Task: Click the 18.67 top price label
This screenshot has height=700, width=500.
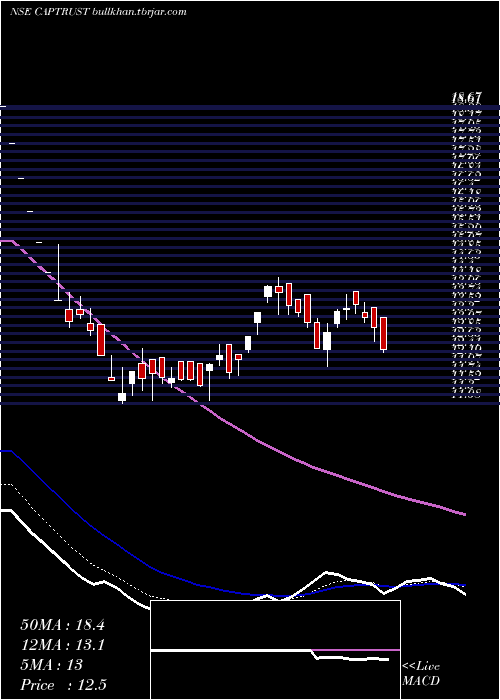Action: [x=466, y=97]
